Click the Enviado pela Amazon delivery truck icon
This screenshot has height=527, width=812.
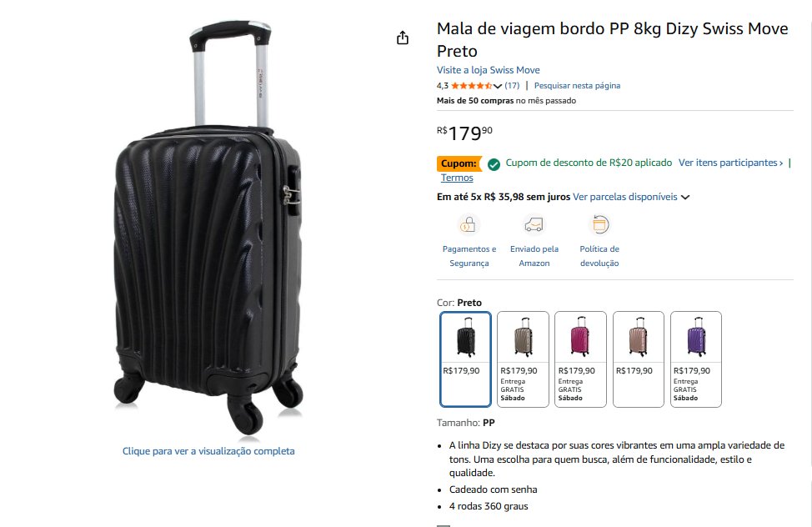tap(534, 224)
